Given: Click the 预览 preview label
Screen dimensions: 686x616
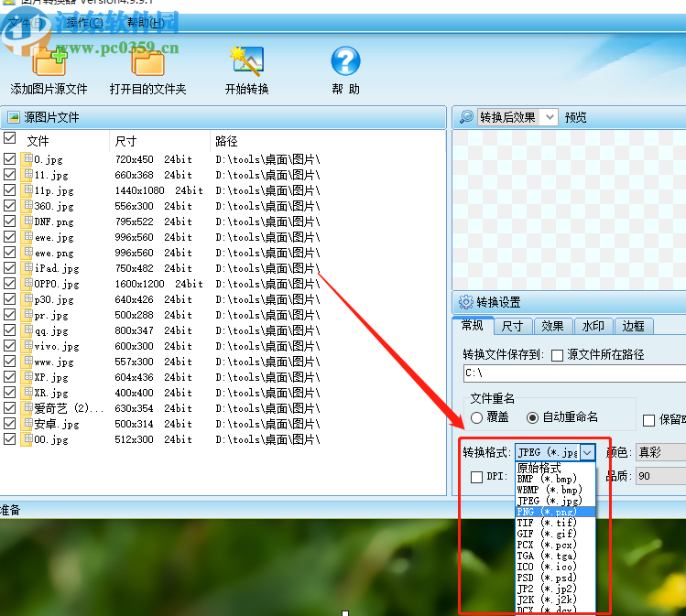Looking at the screenshot, I should coord(575,117).
